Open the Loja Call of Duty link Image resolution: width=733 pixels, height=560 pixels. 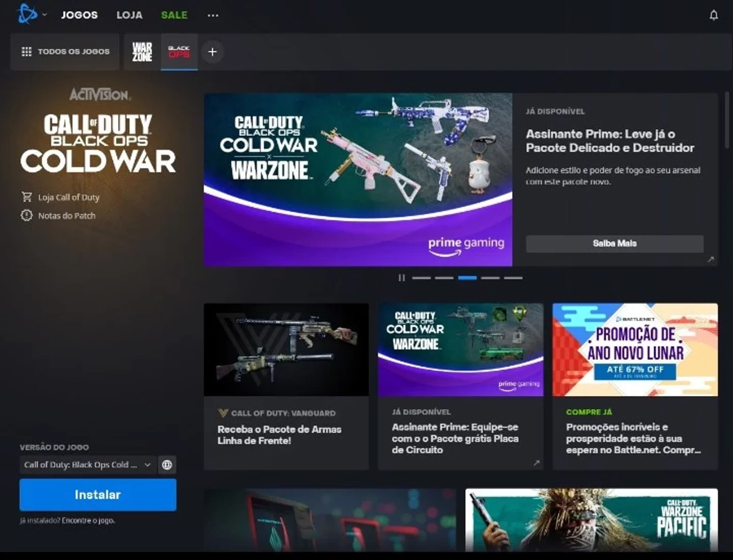(69, 197)
